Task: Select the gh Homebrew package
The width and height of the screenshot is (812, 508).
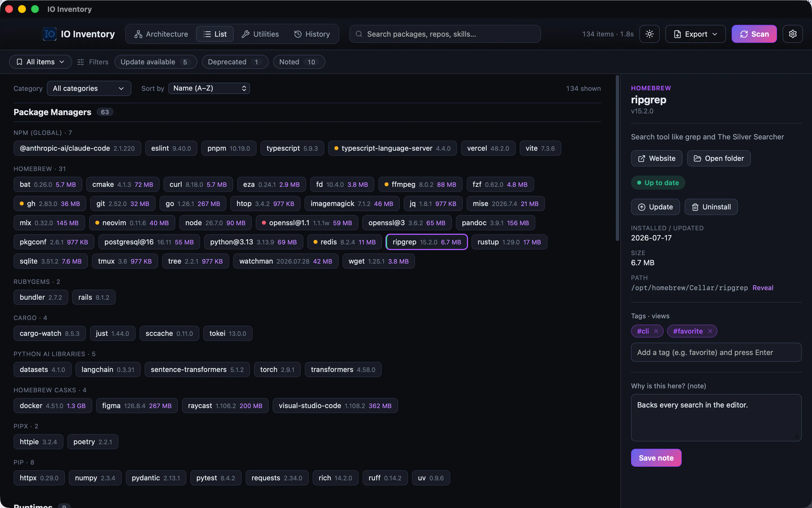Action: coord(50,203)
